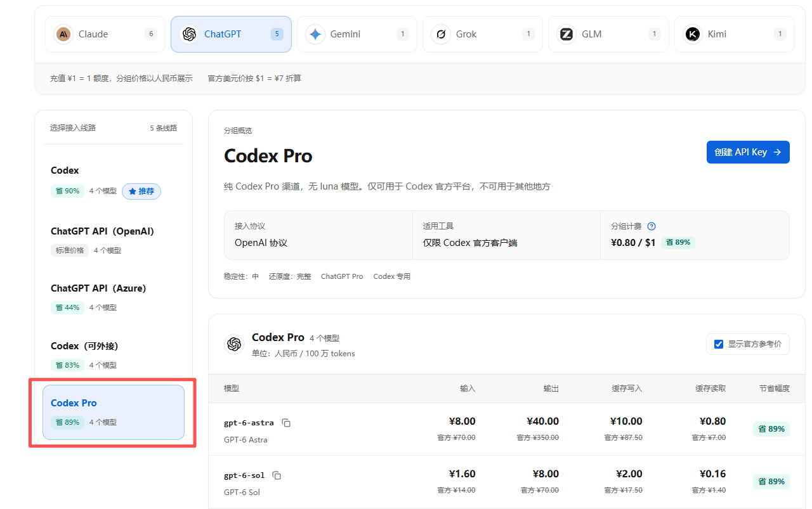Click the 省 90% badge under Codex
The image size is (812, 509).
pos(67,191)
